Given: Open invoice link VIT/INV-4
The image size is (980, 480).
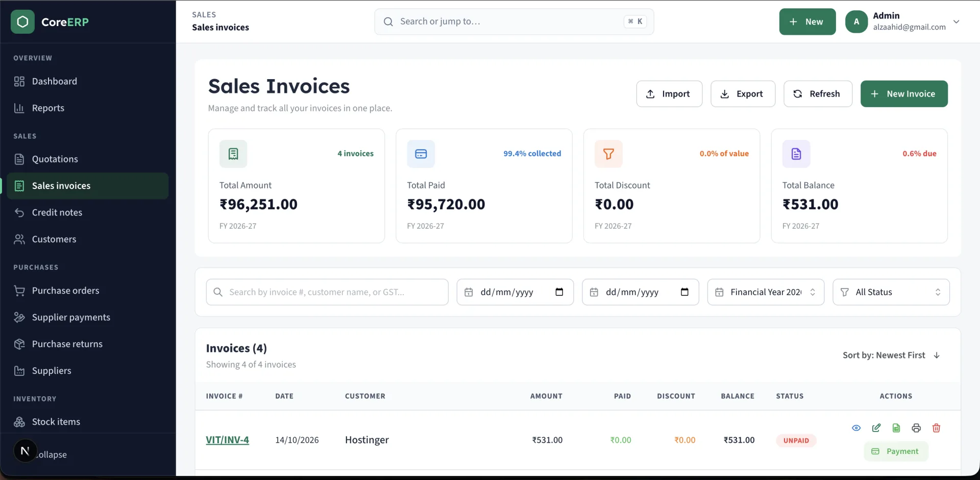Looking at the screenshot, I should point(227,440).
